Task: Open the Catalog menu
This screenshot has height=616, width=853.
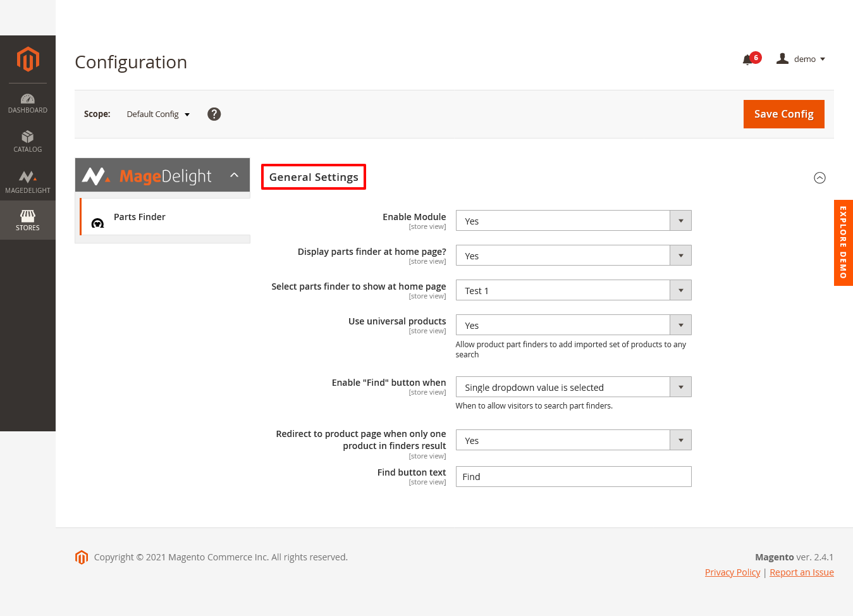Action: click(28, 142)
